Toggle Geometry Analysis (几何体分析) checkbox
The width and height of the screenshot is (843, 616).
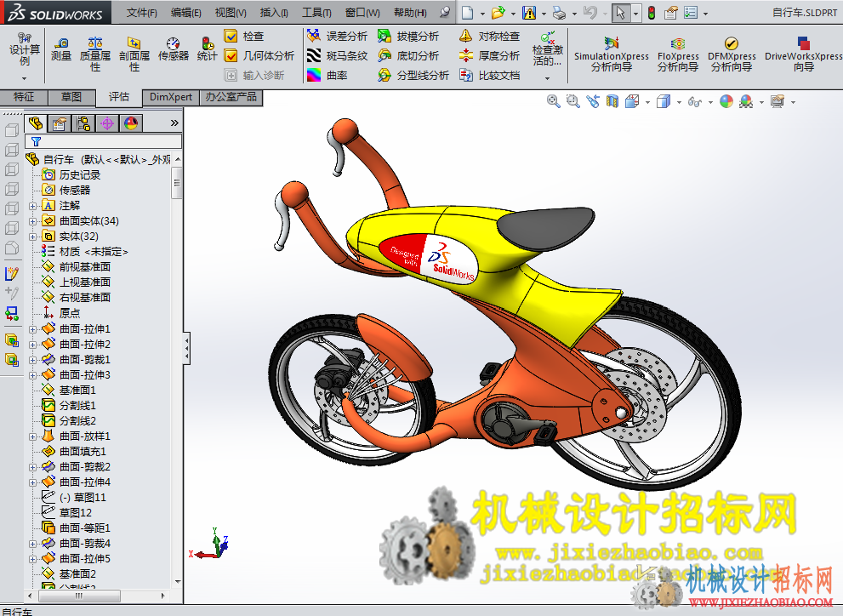[231, 55]
